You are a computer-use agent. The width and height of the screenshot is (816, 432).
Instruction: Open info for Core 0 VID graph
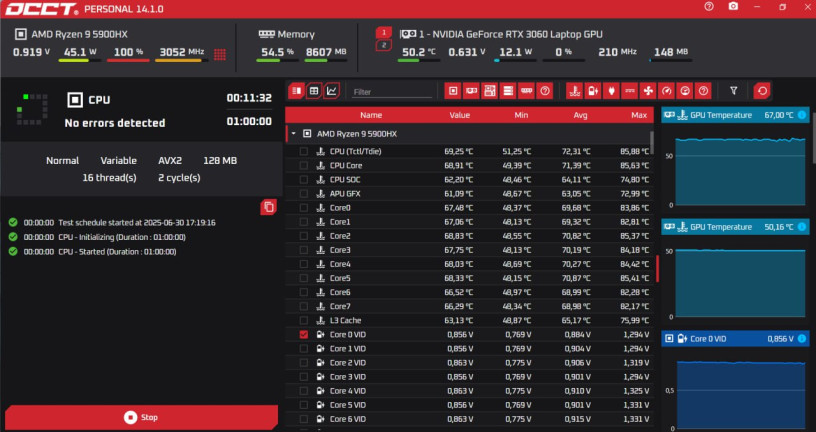[x=802, y=339]
